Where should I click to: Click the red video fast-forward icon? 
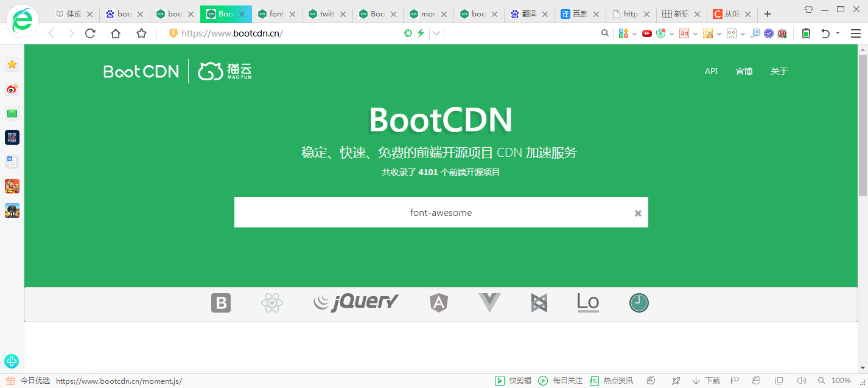pos(647,34)
